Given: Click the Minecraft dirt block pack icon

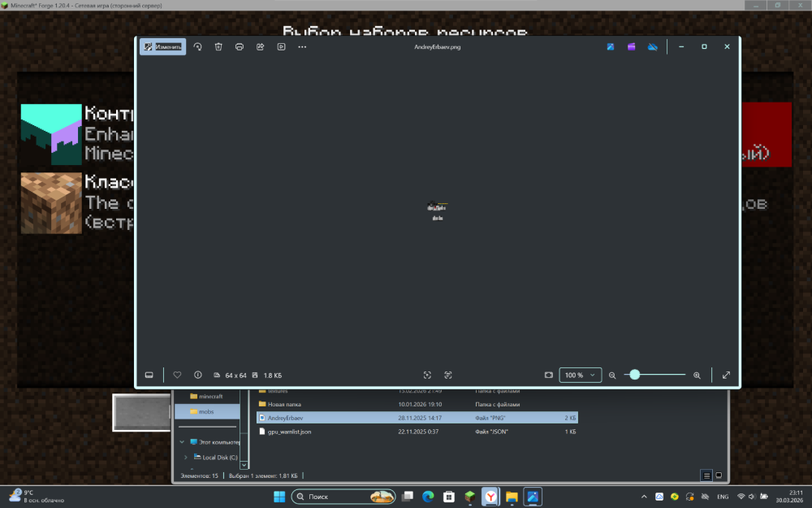Looking at the screenshot, I should click(x=51, y=203).
